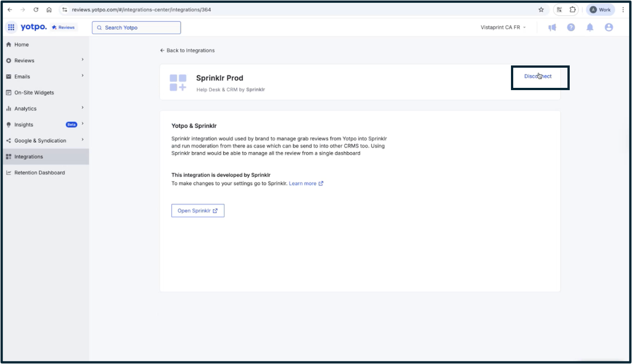632x364 pixels.
Task: Expand Google & Syndication submenu chevron
Action: pyautogui.click(x=82, y=140)
